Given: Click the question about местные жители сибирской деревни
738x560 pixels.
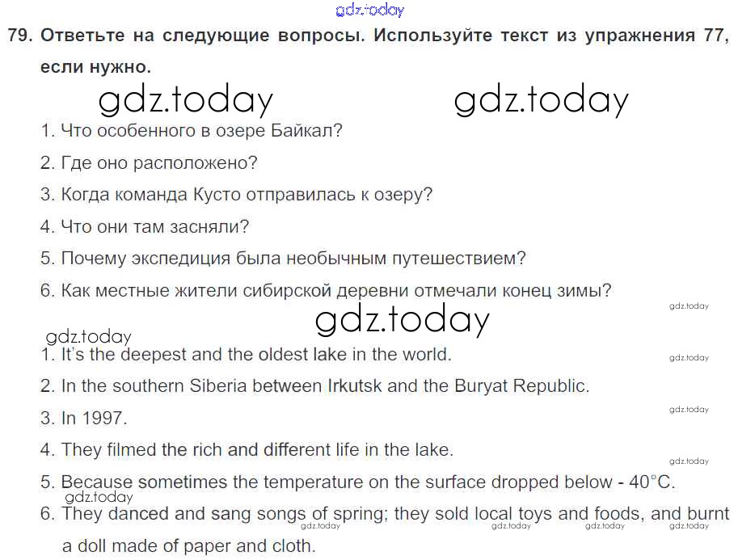Looking at the screenshot, I should 326,291.
